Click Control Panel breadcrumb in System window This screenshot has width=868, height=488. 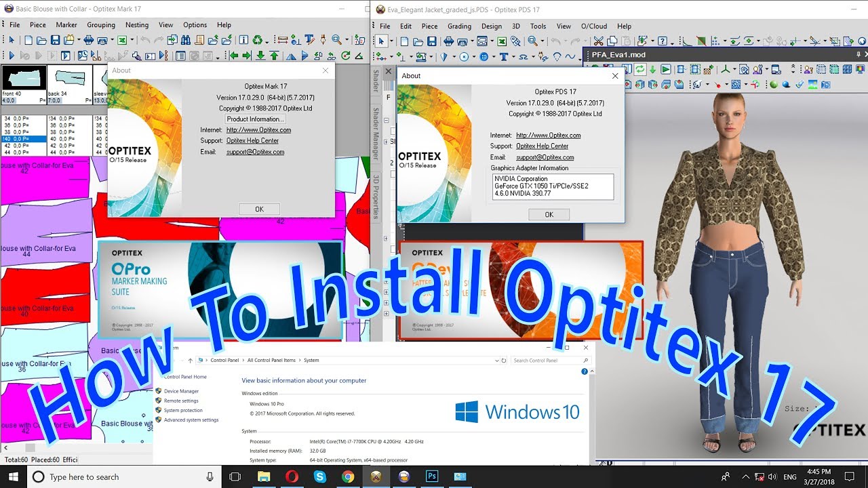(224, 360)
